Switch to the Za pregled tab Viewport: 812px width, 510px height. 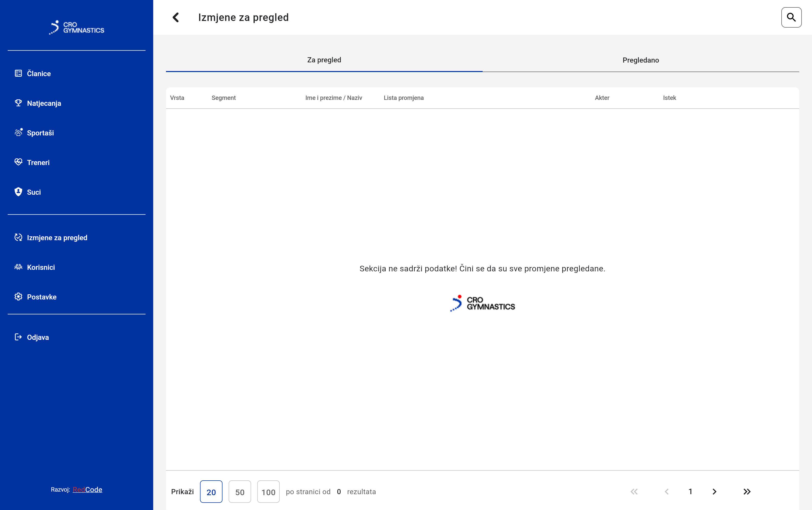click(x=324, y=60)
